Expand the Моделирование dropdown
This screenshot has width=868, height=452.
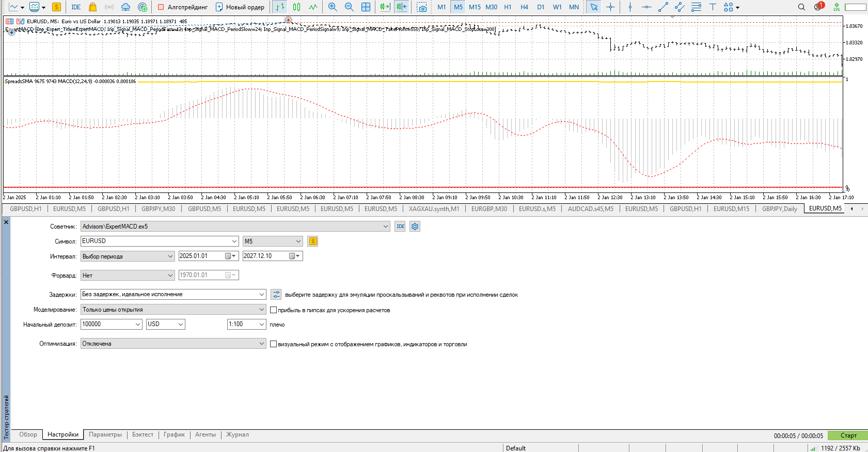173,310
